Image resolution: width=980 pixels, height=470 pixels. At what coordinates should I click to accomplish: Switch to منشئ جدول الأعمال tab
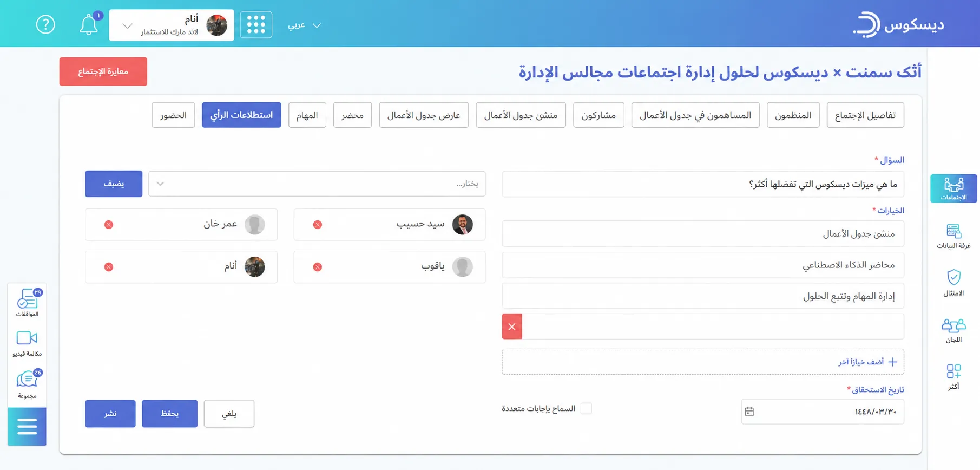tap(521, 115)
